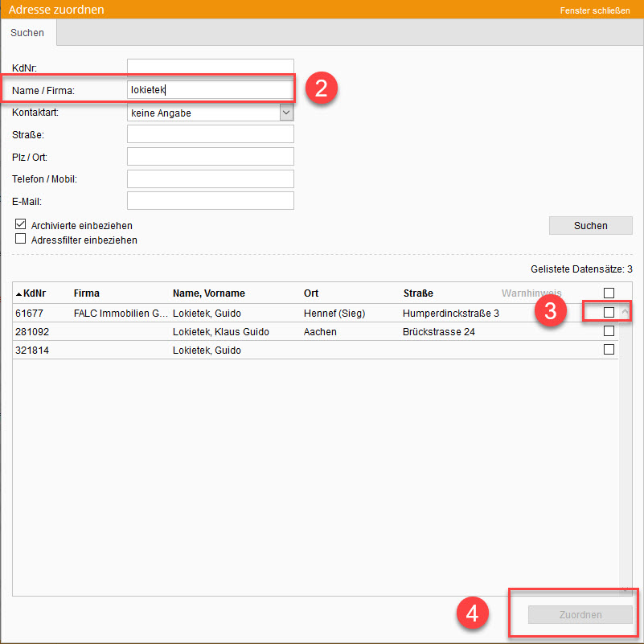Focus the Name / Firma text field

click(x=210, y=91)
